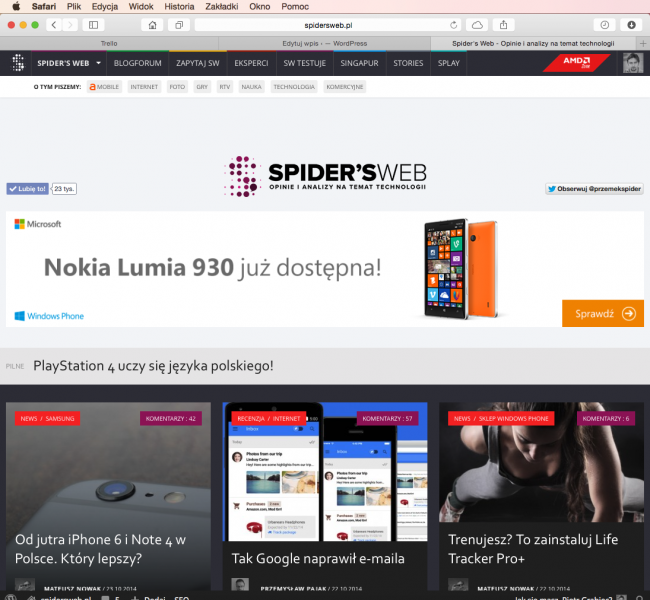Image resolution: width=650 pixels, height=600 pixels.
Task: Click the Sprawdź button in Lumia ad
Action: [603, 313]
